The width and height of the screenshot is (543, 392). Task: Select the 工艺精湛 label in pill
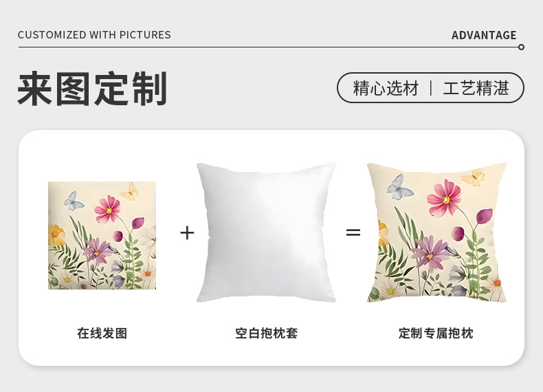[x=476, y=88]
